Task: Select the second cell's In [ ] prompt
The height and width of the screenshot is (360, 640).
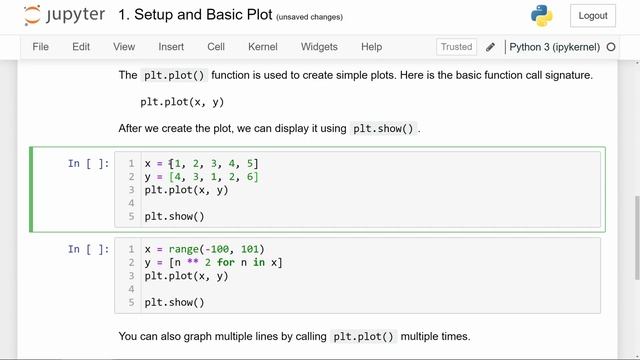Action: [x=89, y=249]
